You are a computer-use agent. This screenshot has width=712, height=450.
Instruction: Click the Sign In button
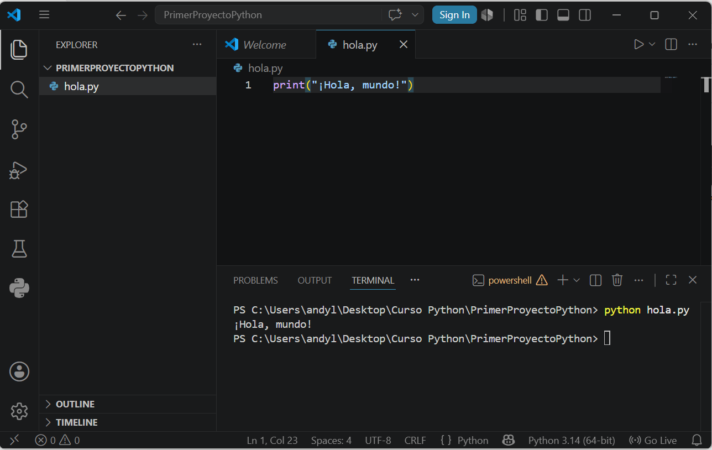(x=454, y=15)
